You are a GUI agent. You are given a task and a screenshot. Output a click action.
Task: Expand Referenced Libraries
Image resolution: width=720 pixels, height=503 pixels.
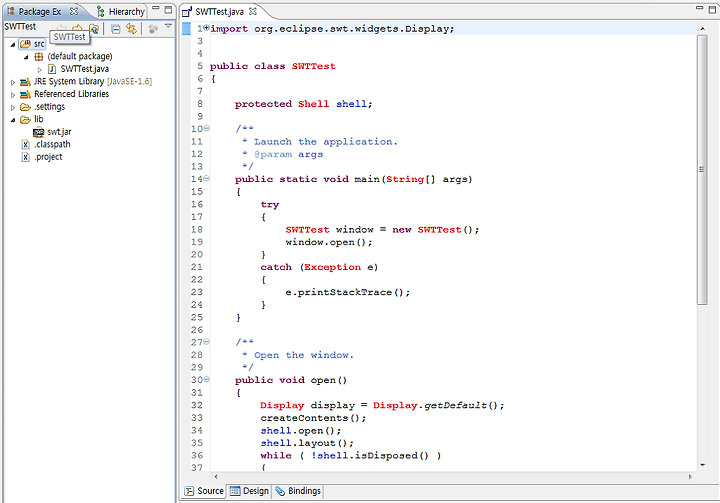13,95
